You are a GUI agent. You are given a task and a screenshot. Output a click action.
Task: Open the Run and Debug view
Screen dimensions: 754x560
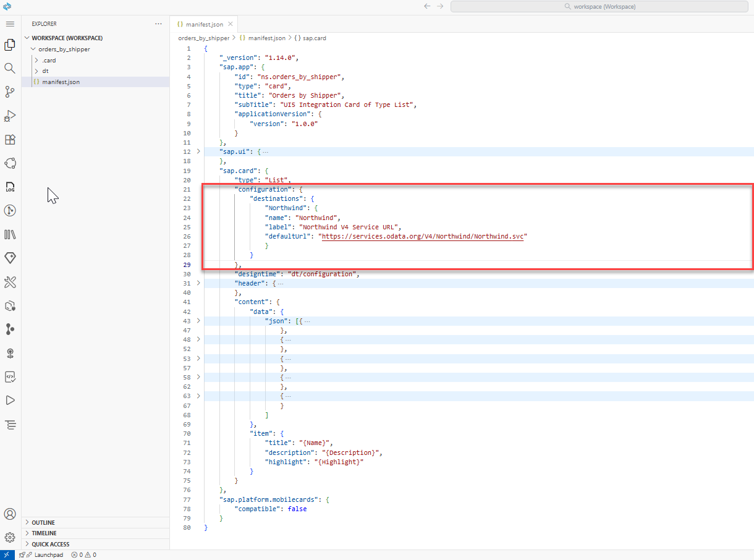tap(10, 116)
